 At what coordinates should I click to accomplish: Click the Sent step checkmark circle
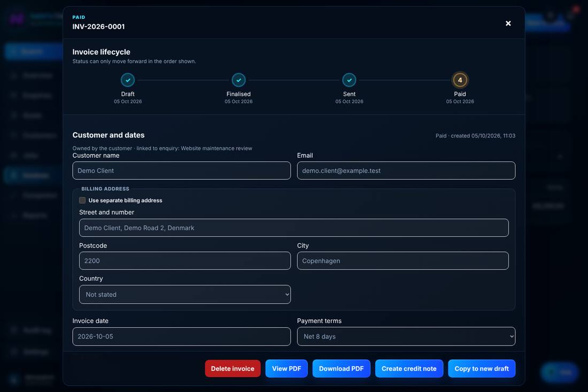click(349, 80)
